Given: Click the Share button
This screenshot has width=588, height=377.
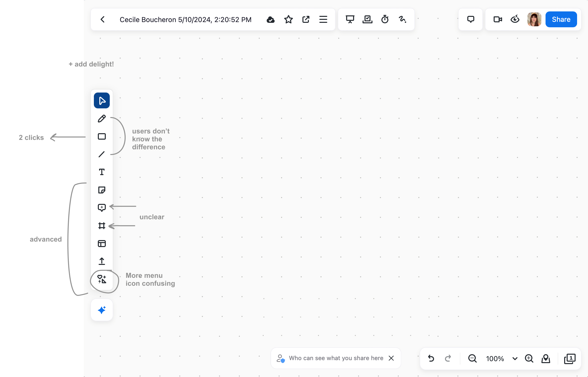Looking at the screenshot, I should point(561,19).
